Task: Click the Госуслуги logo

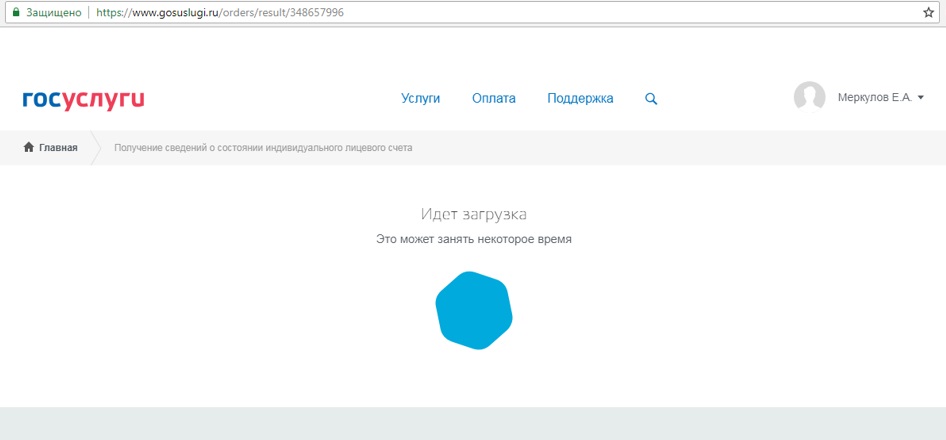Action: pyautogui.click(x=83, y=99)
